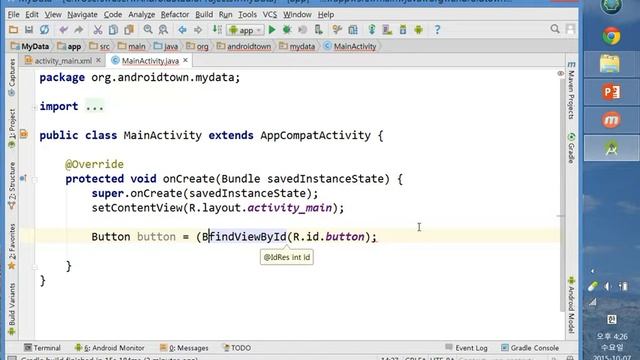Image resolution: width=640 pixels, height=360 pixels.
Task: Open the Window menu
Action: 297,15
